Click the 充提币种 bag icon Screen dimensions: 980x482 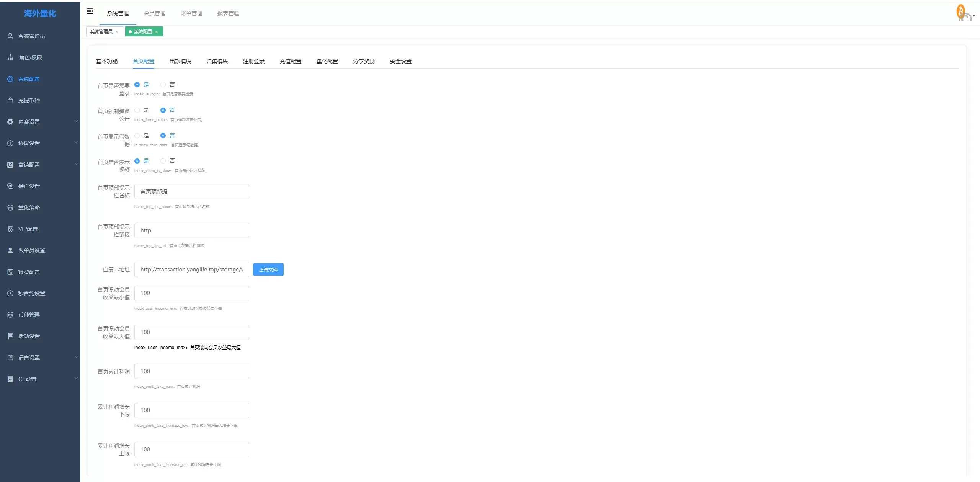pyautogui.click(x=10, y=100)
